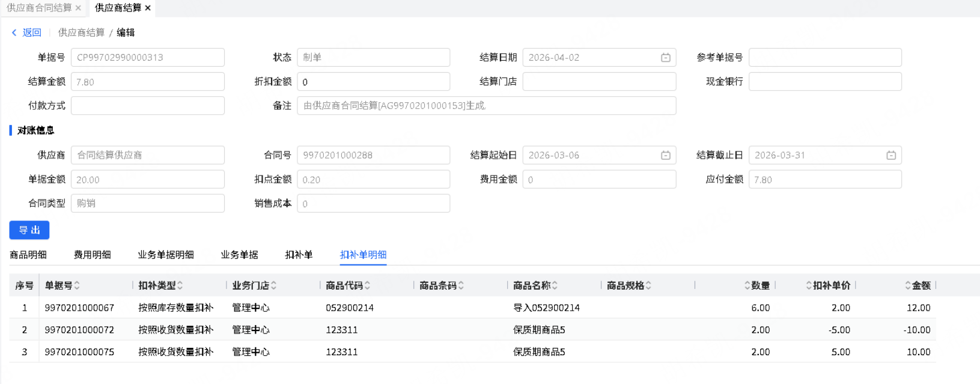
Task: Click 金额 cell -10.00
Action: 916,330
